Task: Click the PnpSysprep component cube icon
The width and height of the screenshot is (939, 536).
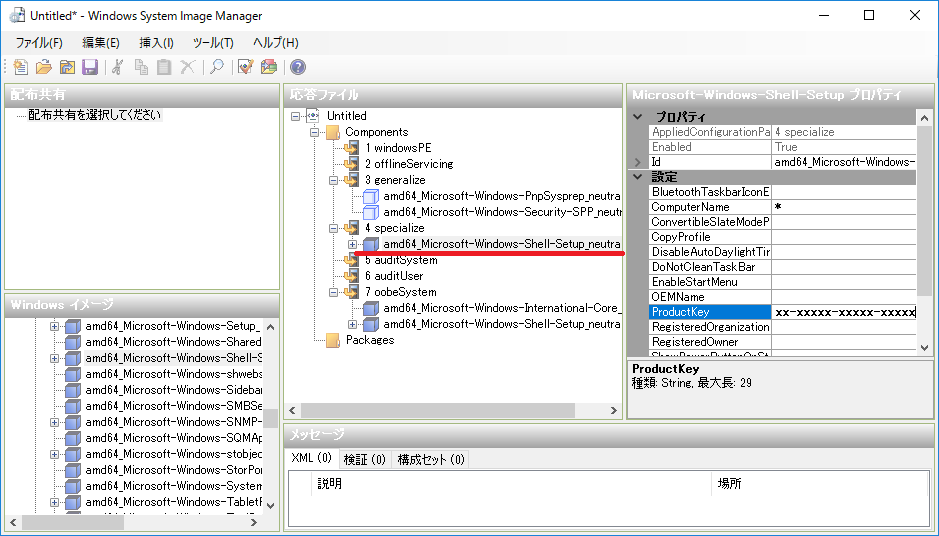Action: (371, 196)
